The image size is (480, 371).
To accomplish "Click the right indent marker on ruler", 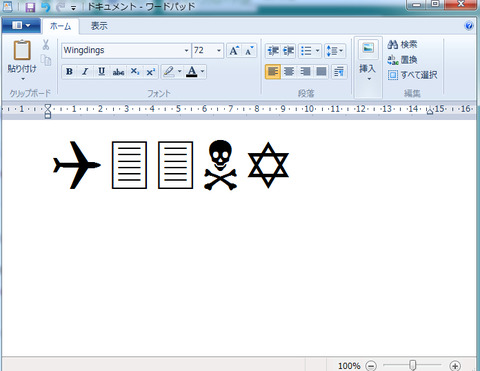I will 430,111.
